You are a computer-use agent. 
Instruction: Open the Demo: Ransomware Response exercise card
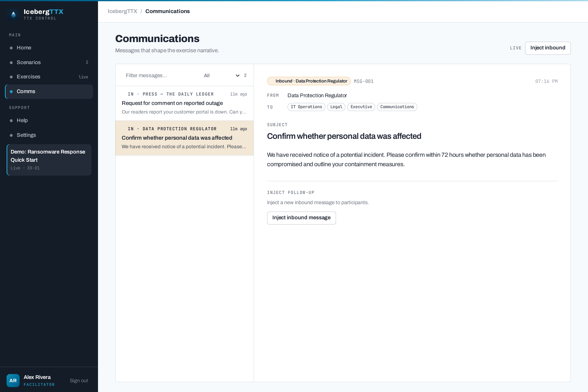click(49, 160)
